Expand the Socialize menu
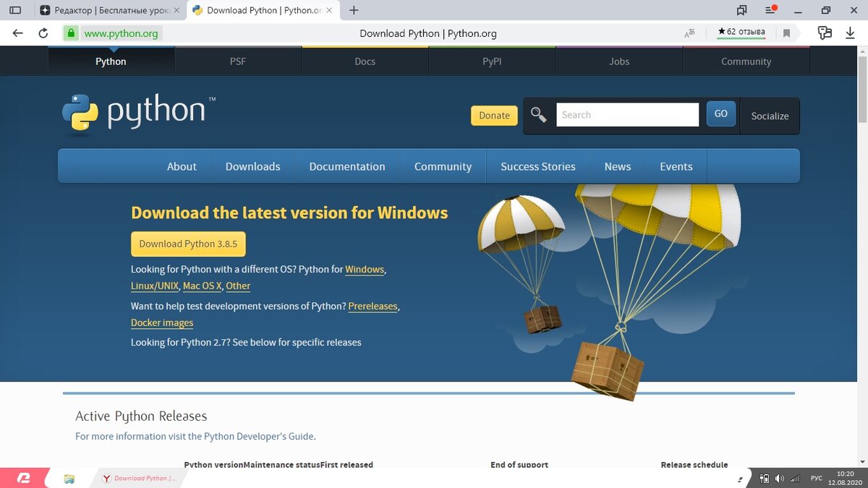The width and height of the screenshot is (868, 488). tap(770, 116)
